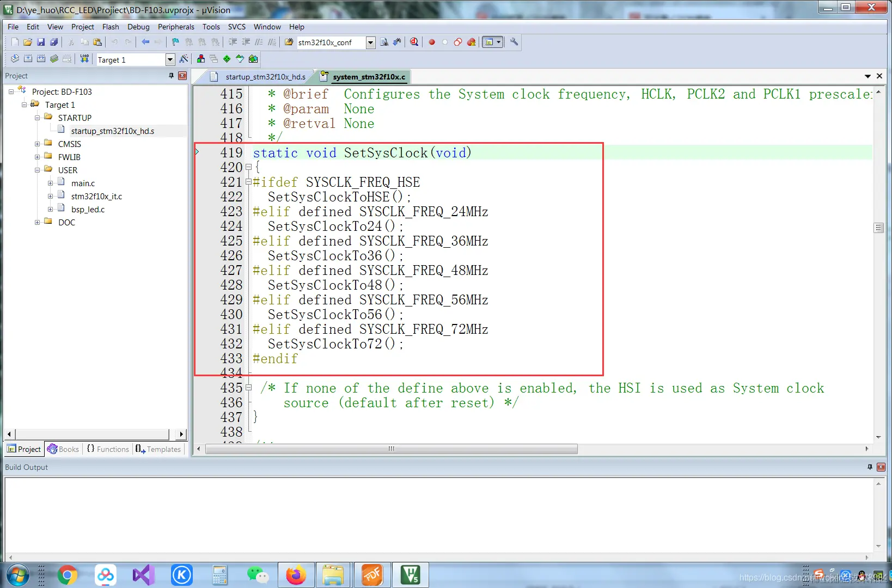The width and height of the screenshot is (892, 588).
Task: Open Configuration via the wrench icon
Action: pyautogui.click(x=514, y=42)
